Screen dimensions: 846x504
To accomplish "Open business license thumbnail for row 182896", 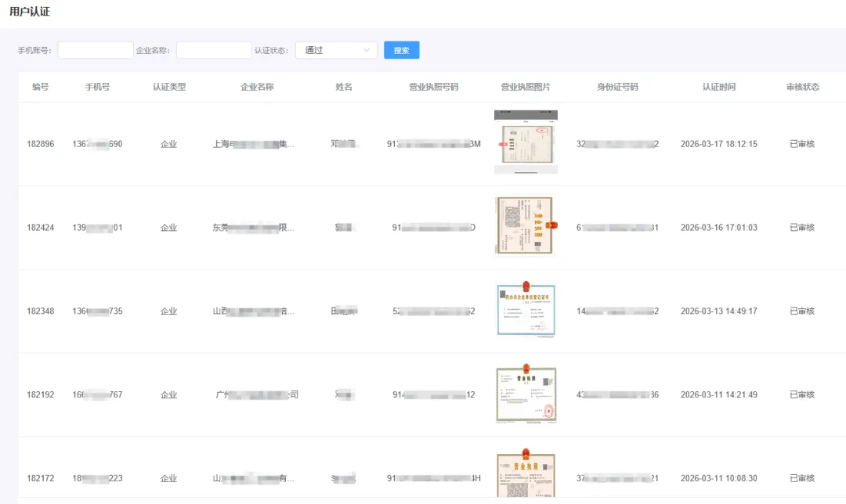I will pyautogui.click(x=526, y=142).
